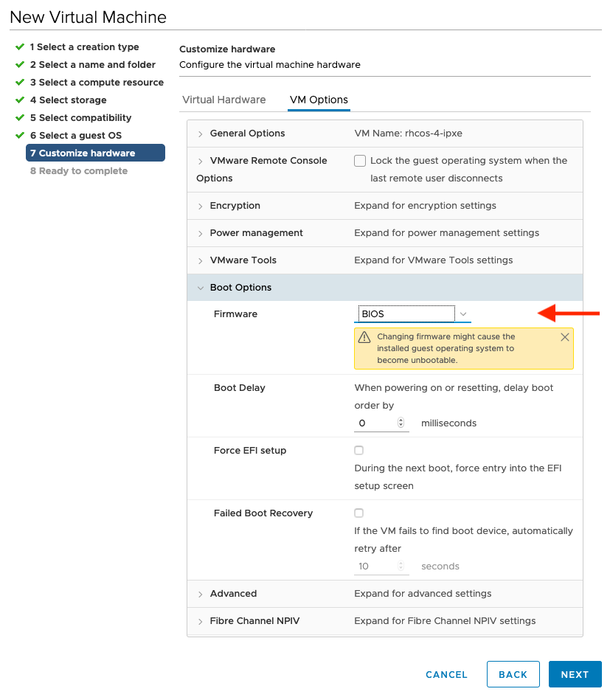This screenshot has width=610, height=700.
Task: Expand the Power management section
Action: [x=200, y=233]
